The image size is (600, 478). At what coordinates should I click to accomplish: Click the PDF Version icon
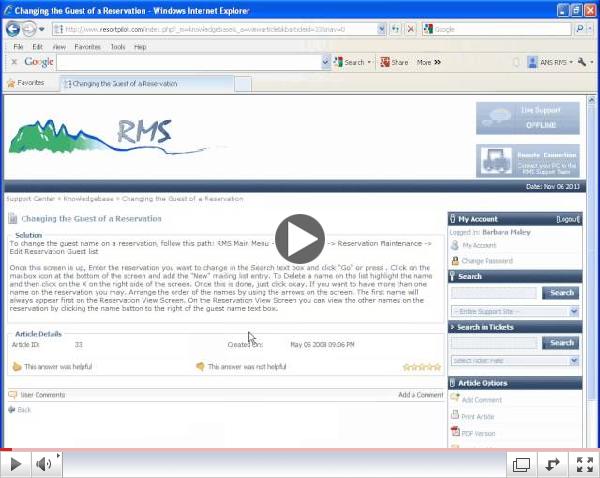tap(456, 433)
